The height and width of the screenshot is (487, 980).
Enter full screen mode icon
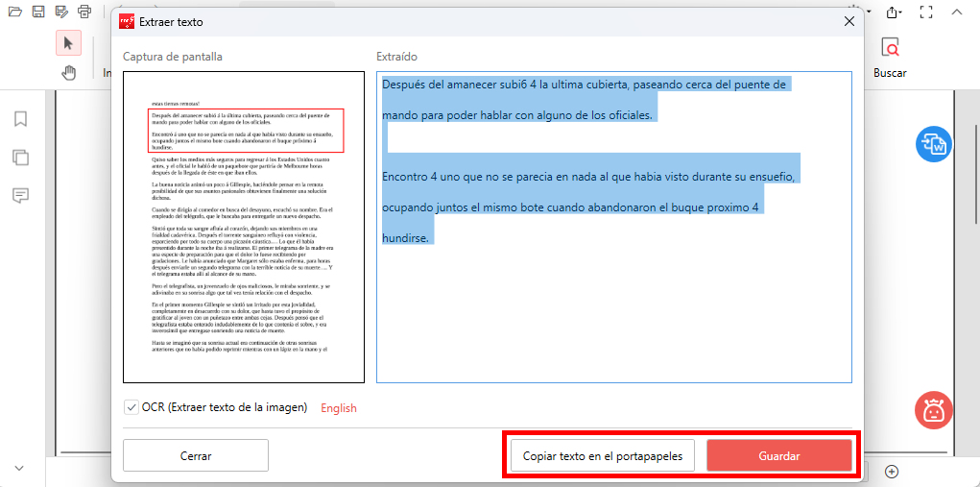pyautogui.click(x=926, y=12)
